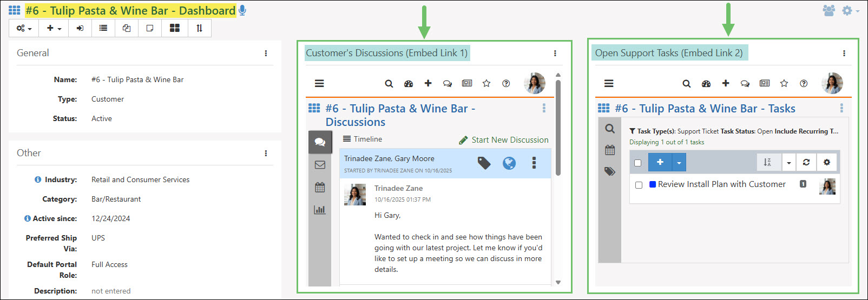Open the gears settings dropdown in dashboard toolbar
Screen dimensions: 868x300
click(x=24, y=28)
